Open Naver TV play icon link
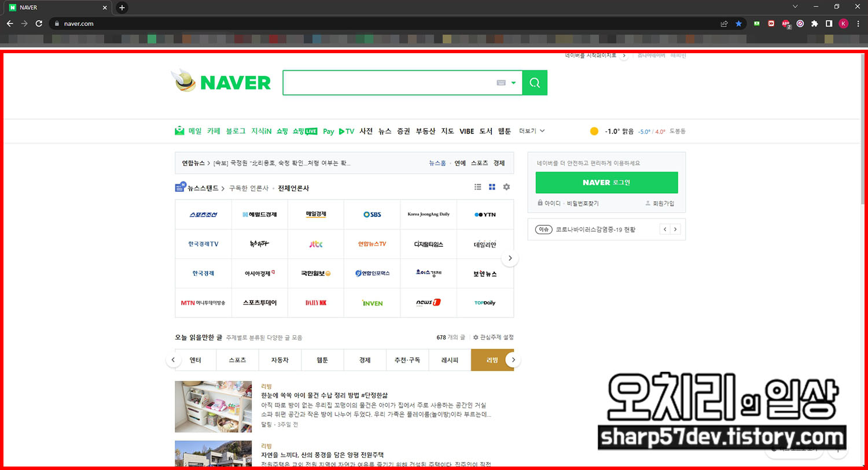This screenshot has height=470, width=868. tap(347, 131)
